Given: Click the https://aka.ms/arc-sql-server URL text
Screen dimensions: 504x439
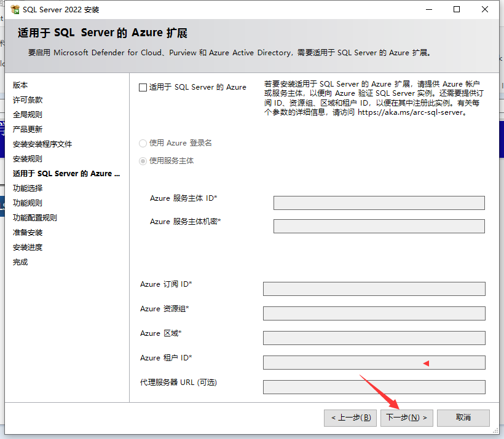Looking at the screenshot, I should point(411,112).
